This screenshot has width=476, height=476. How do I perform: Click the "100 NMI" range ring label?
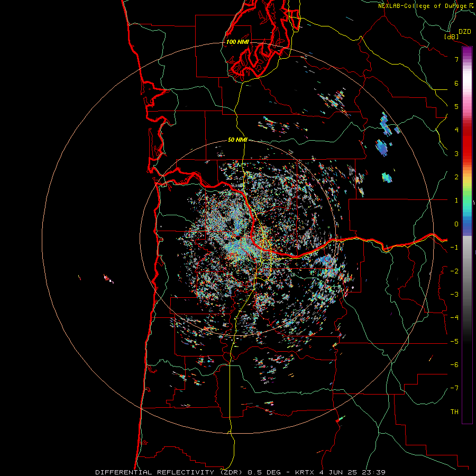pos(237,42)
